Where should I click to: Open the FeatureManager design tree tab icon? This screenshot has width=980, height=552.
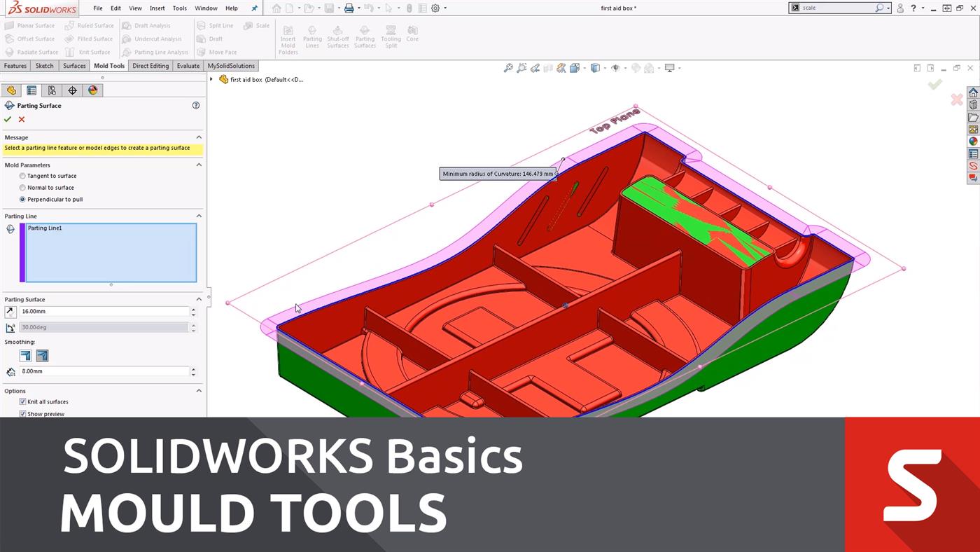(x=11, y=90)
